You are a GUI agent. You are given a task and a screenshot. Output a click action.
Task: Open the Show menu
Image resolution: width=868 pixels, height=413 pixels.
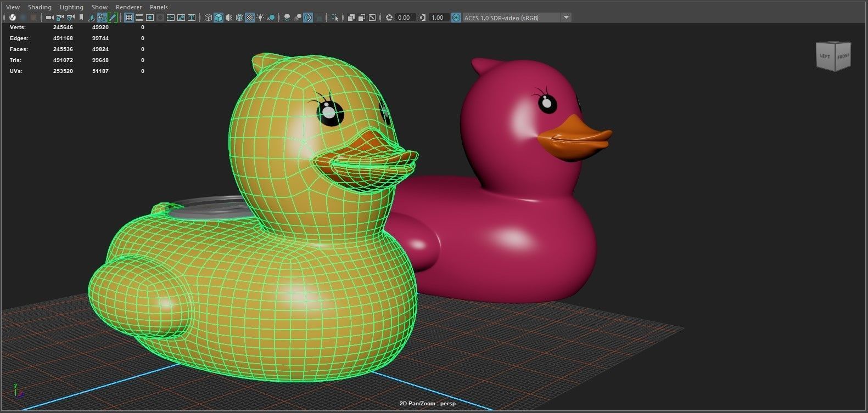point(99,7)
